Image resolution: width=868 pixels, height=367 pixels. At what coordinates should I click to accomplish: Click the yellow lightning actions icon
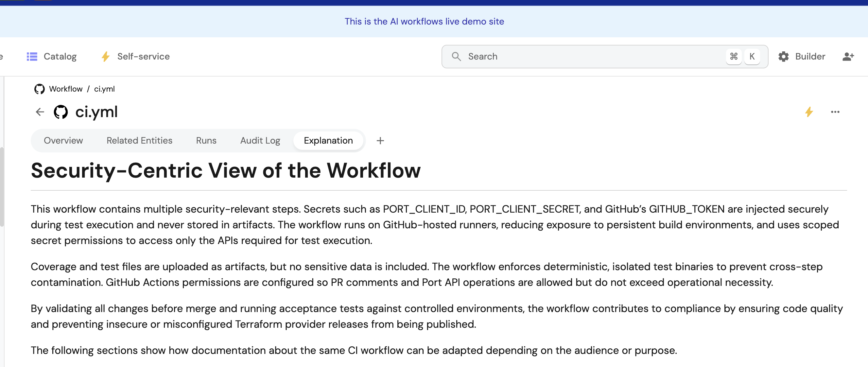[809, 112]
